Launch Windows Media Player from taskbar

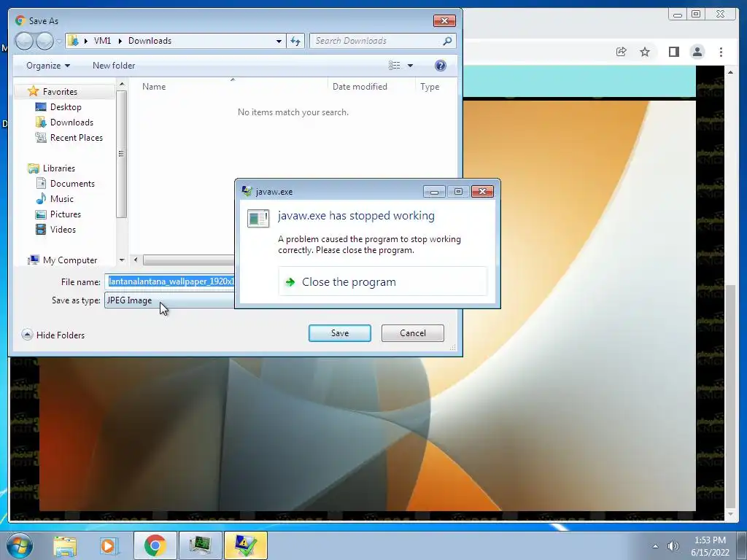(x=109, y=545)
